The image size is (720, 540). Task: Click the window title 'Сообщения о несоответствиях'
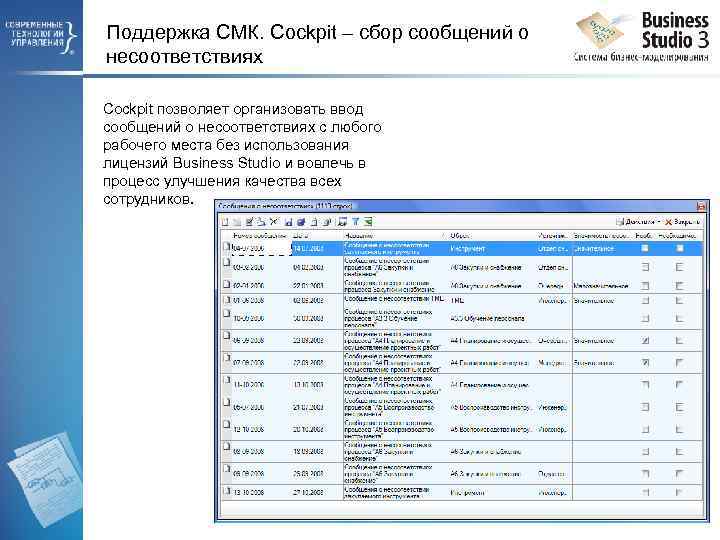[285, 206]
